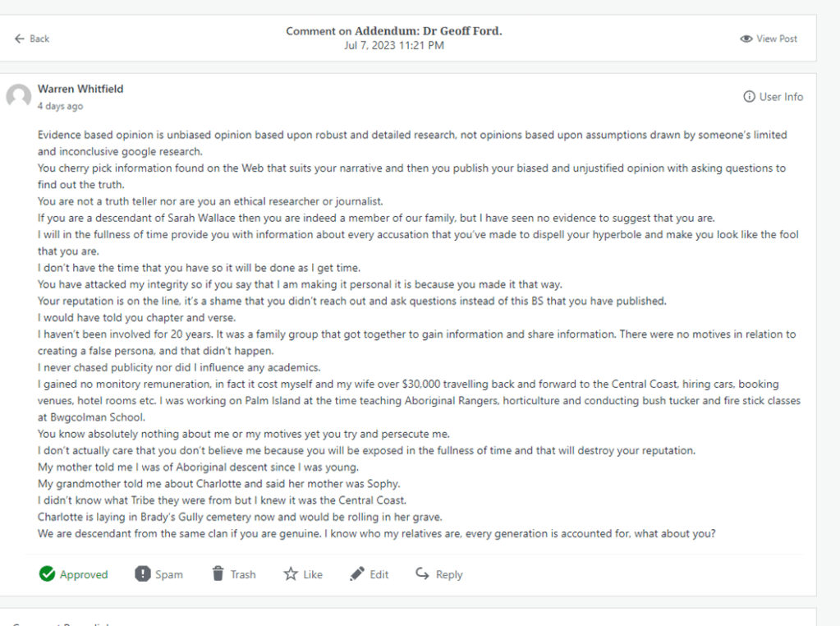The height and width of the screenshot is (626, 840).
Task: Click the '4 days ago' timestamp
Action: pos(60,107)
